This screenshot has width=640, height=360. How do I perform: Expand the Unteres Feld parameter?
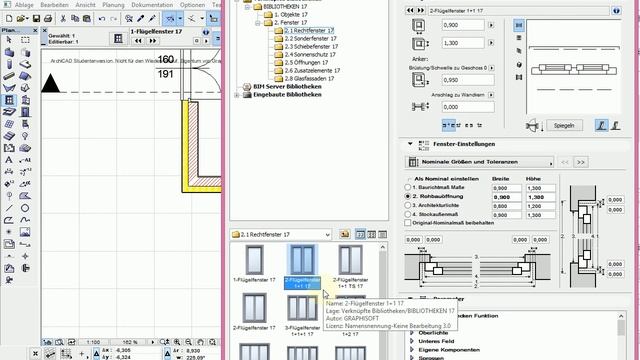pos(412,341)
